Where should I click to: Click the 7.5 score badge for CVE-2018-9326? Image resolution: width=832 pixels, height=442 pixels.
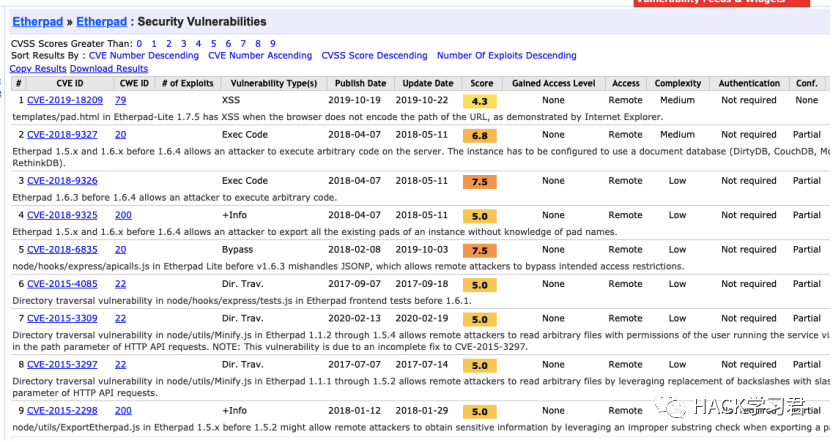tap(480, 181)
